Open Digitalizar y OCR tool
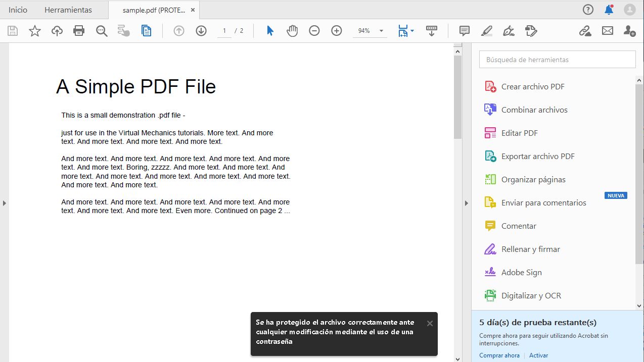Screen dimensions: 644x362 pyautogui.click(x=531, y=295)
